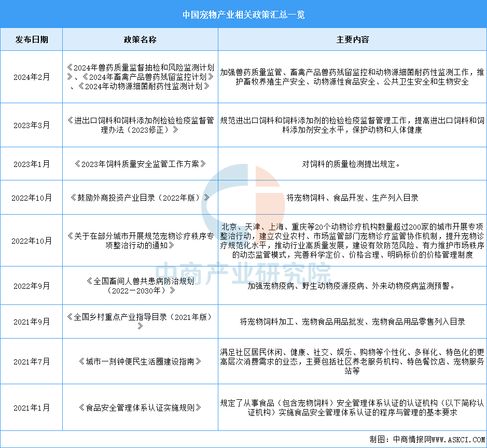Select the date cell 2023年1月
Screen dimensions: 487x448
31,164
